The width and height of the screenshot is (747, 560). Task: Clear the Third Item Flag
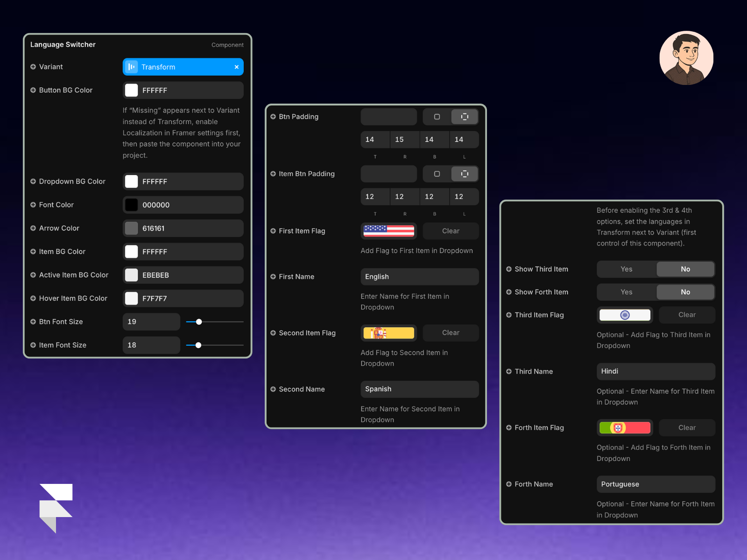(x=686, y=315)
